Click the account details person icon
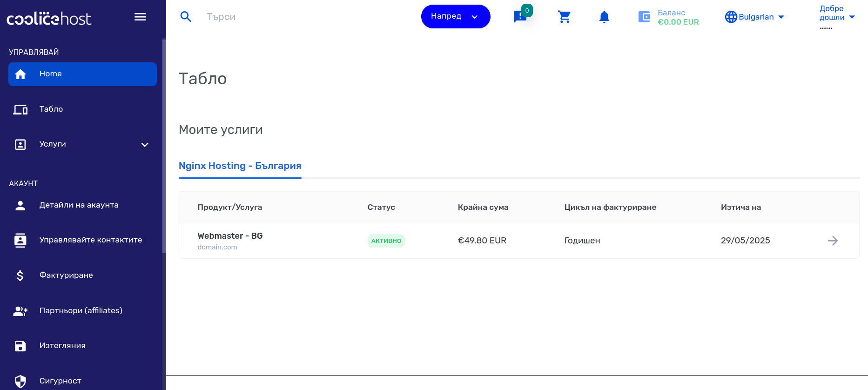 pos(20,205)
